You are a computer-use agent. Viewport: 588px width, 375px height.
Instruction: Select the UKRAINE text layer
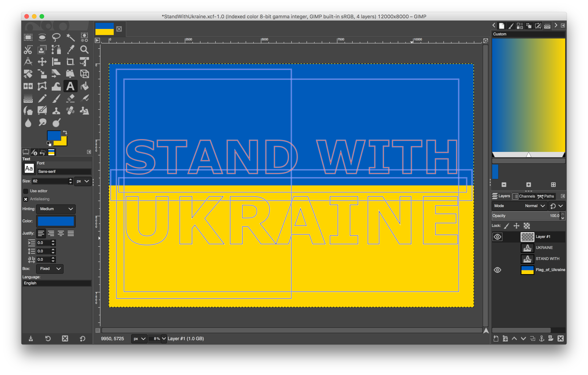coord(544,248)
